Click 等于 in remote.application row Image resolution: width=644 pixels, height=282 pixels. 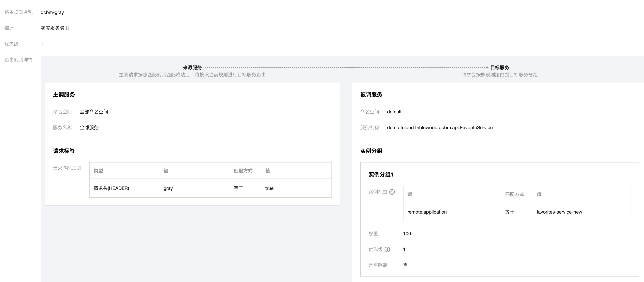pyautogui.click(x=510, y=212)
